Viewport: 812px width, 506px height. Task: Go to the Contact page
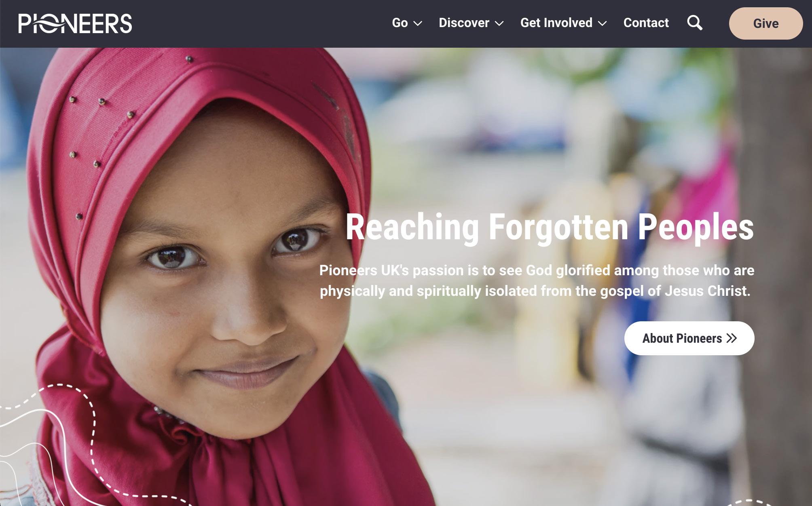point(646,23)
